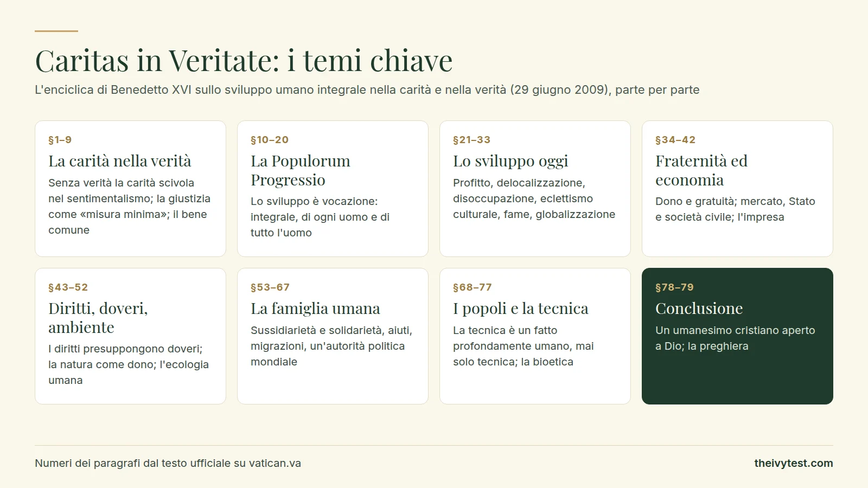The image size is (868, 488).
Task: Select the subtitle about Benedetto XVI's encyclical
Action: tap(367, 89)
